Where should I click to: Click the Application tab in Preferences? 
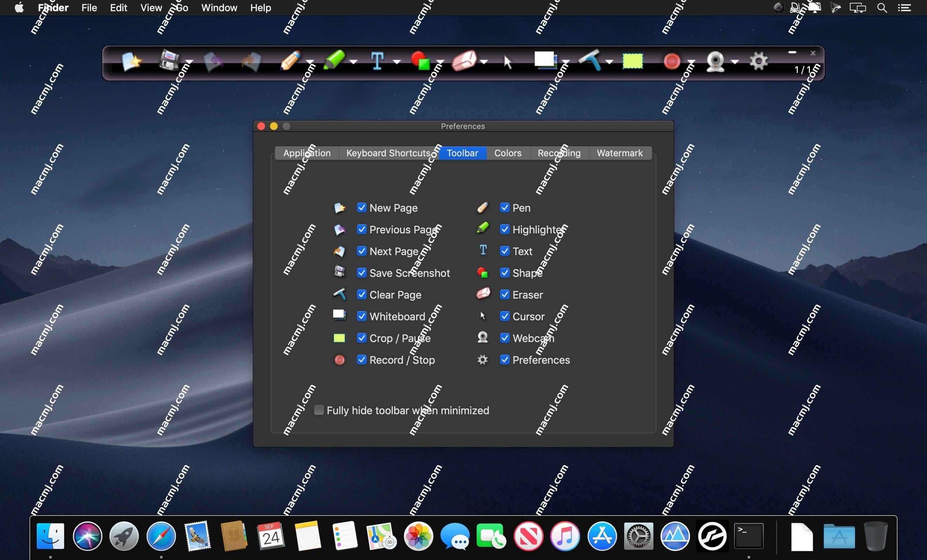pos(306,152)
